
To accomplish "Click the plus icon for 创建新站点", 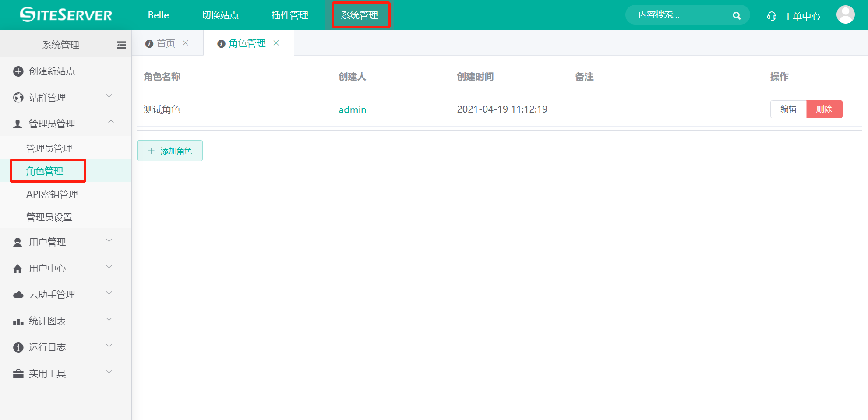I will point(18,71).
